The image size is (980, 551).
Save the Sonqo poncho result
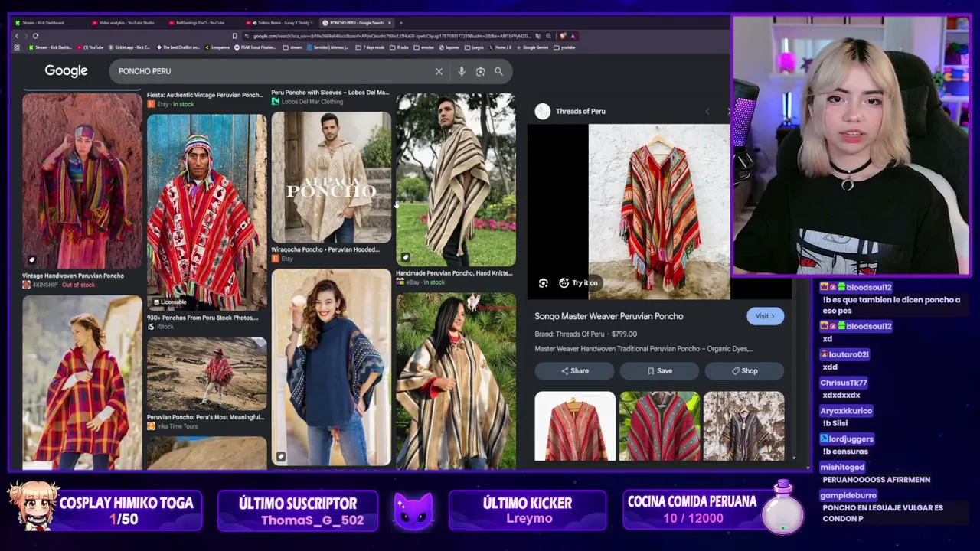(x=659, y=371)
